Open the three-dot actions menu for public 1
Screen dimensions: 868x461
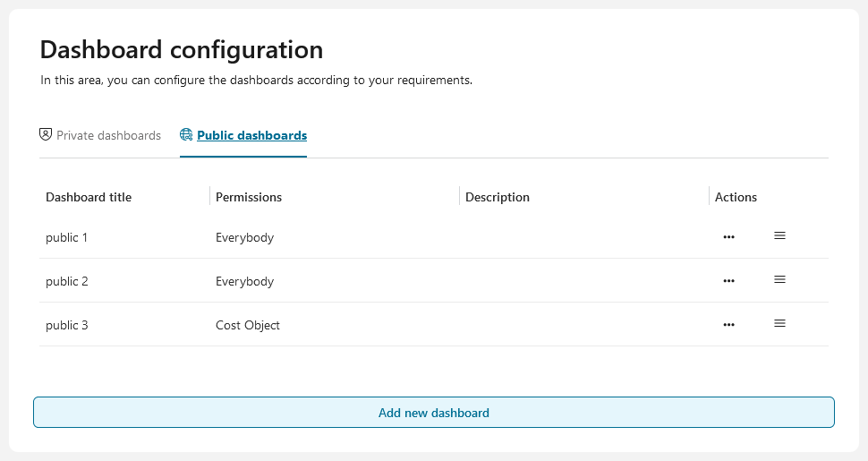tap(728, 237)
